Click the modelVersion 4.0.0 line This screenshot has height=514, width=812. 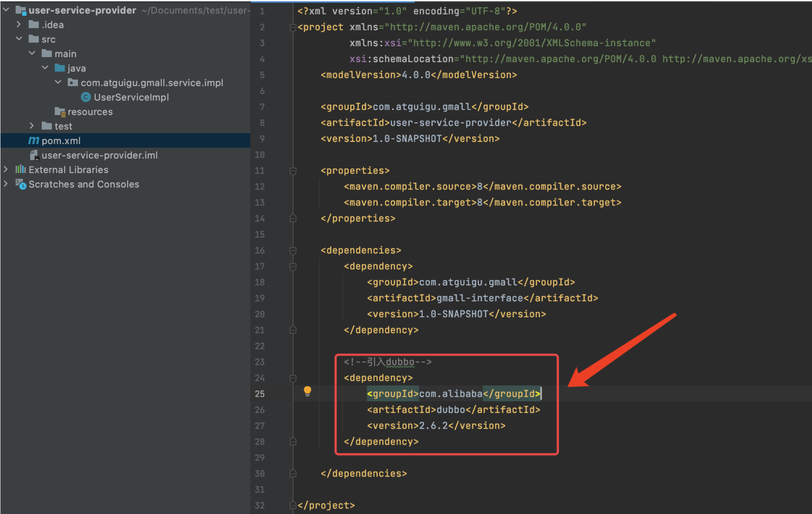(x=418, y=75)
